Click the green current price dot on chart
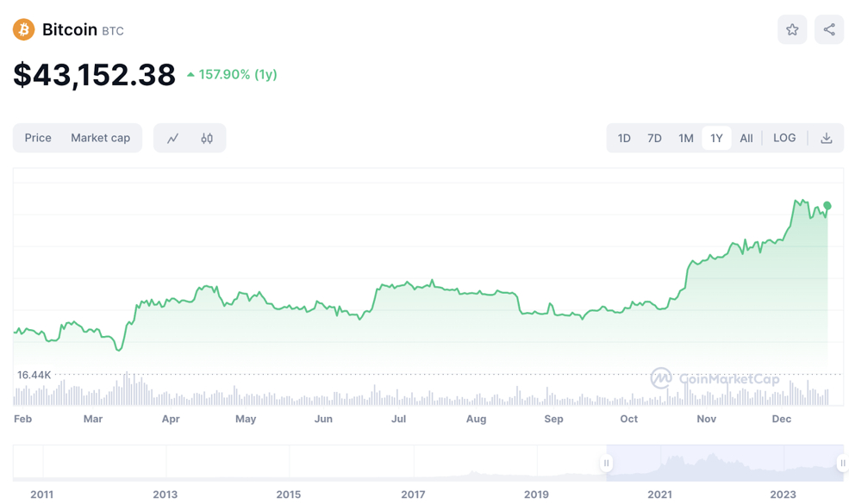This screenshot has width=849, height=504. (827, 206)
